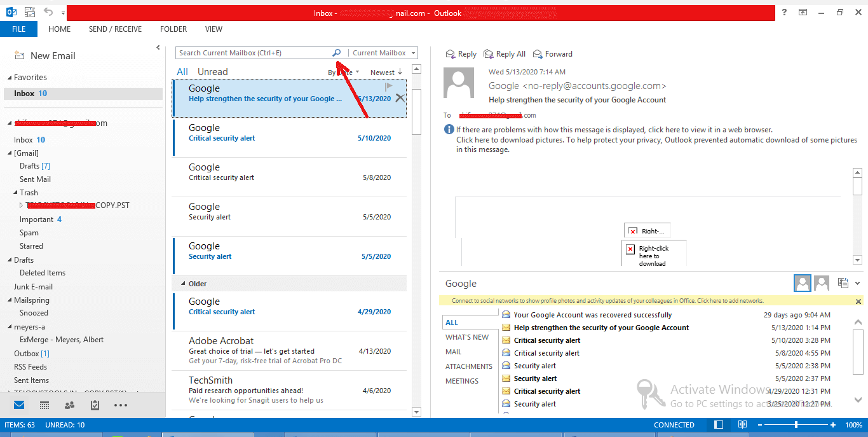Open the FILE menu tab
The width and height of the screenshot is (868, 437).
click(18, 29)
